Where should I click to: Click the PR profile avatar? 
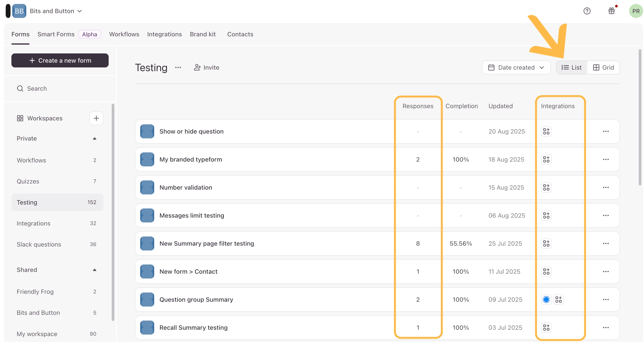(x=635, y=11)
